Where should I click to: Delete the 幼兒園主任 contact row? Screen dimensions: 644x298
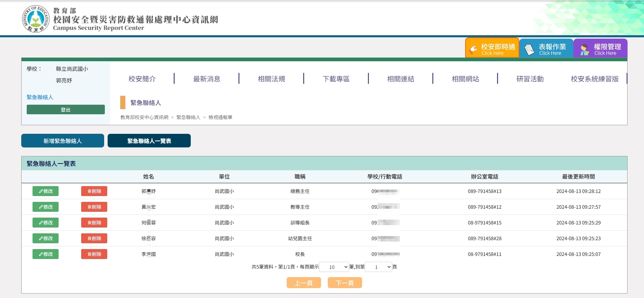pyautogui.click(x=94, y=238)
